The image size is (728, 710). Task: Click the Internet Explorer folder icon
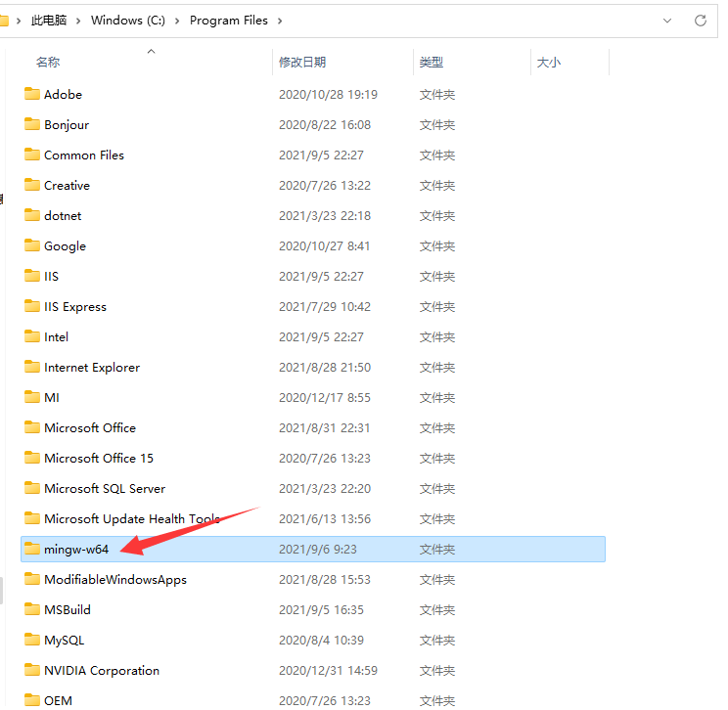coord(32,367)
